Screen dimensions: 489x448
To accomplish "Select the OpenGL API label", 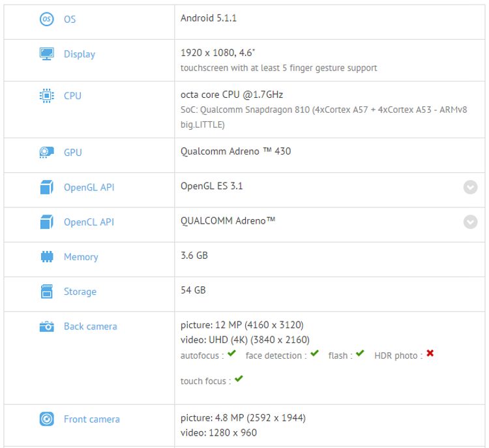I will 89,188.
